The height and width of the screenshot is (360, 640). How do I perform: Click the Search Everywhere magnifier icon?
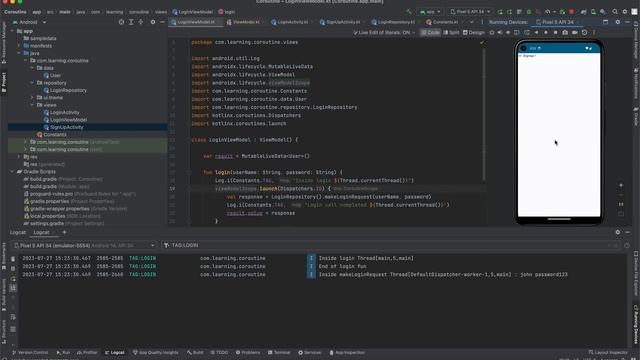point(615,12)
